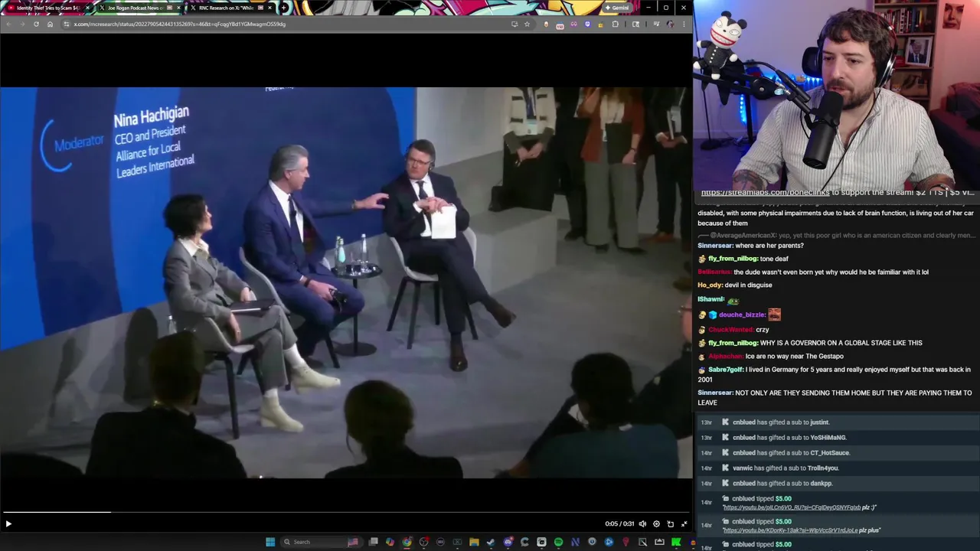Open the green Kick icon on taskbar
Viewport: 980px width, 551px height.
pyautogui.click(x=675, y=542)
